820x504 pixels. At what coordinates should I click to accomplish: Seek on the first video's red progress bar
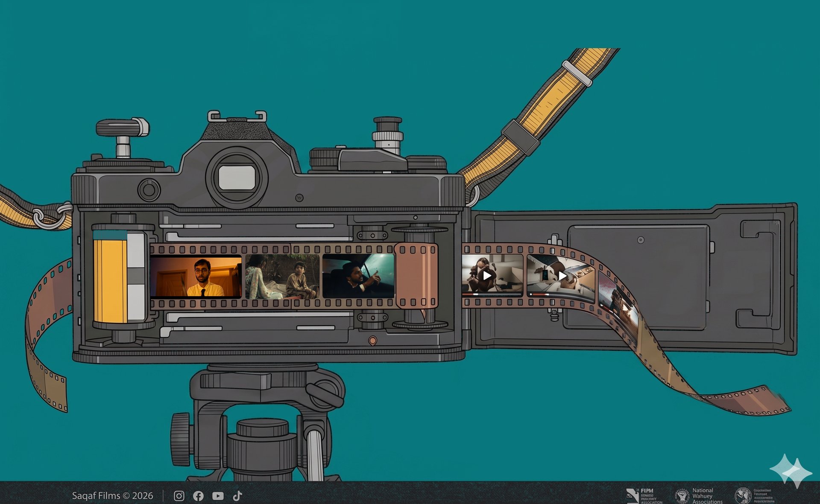click(492, 294)
